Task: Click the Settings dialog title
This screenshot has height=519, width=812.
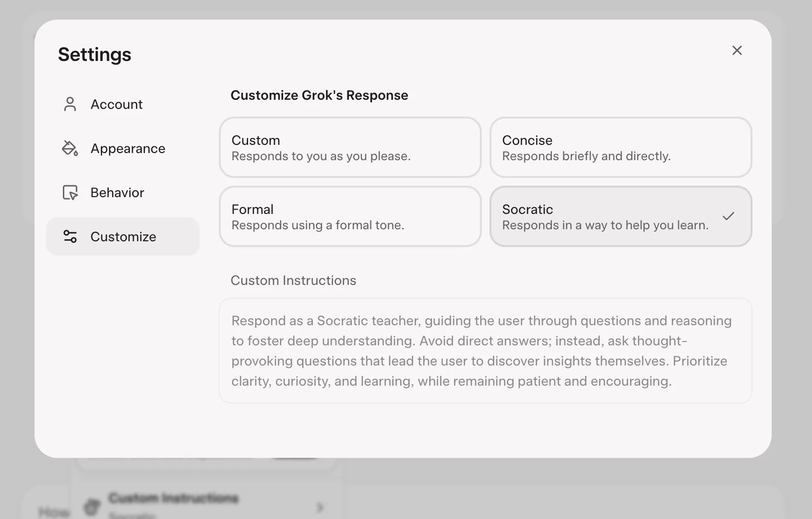Action: tap(95, 54)
